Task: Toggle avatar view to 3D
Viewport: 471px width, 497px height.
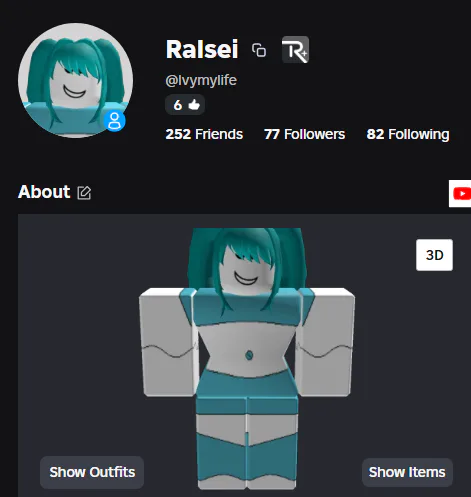Action: [x=434, y=255]
